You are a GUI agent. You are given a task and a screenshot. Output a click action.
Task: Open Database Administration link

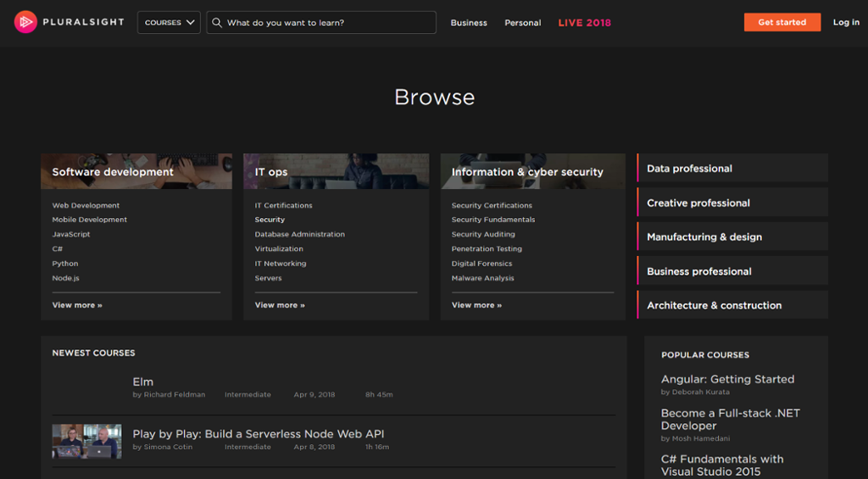(299, 234)
